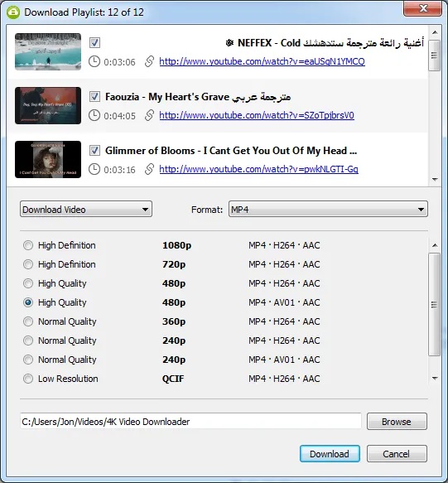The image size is (448, 483).
Task: Select Normal Quality 240p H264 option
Action: pyautogui.click(x=28, y=341)
